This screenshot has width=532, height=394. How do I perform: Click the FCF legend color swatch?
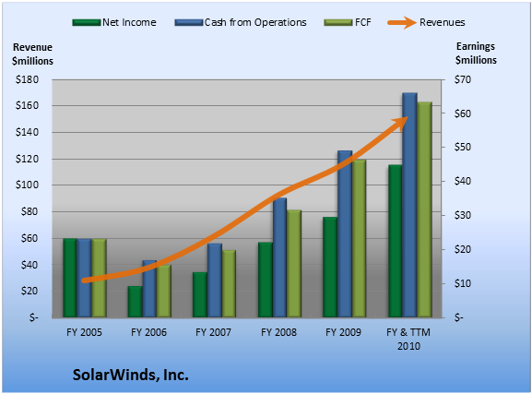(x=338, y=23)
